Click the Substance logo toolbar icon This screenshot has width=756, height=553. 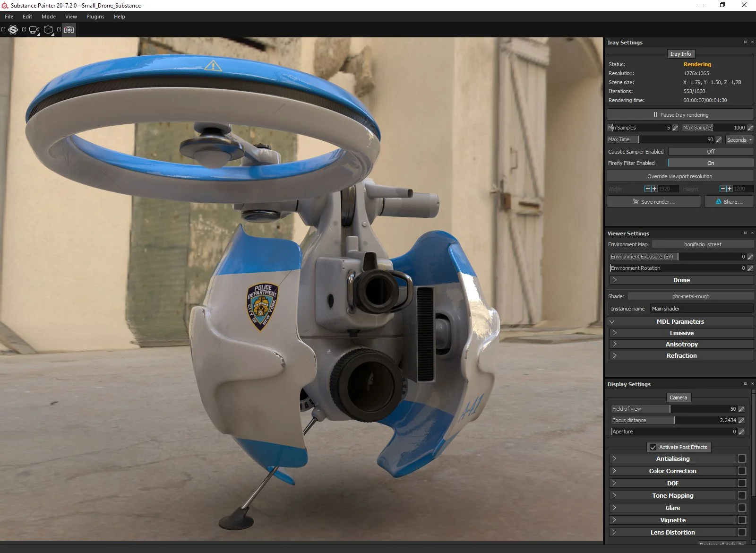tap(13, 30)
